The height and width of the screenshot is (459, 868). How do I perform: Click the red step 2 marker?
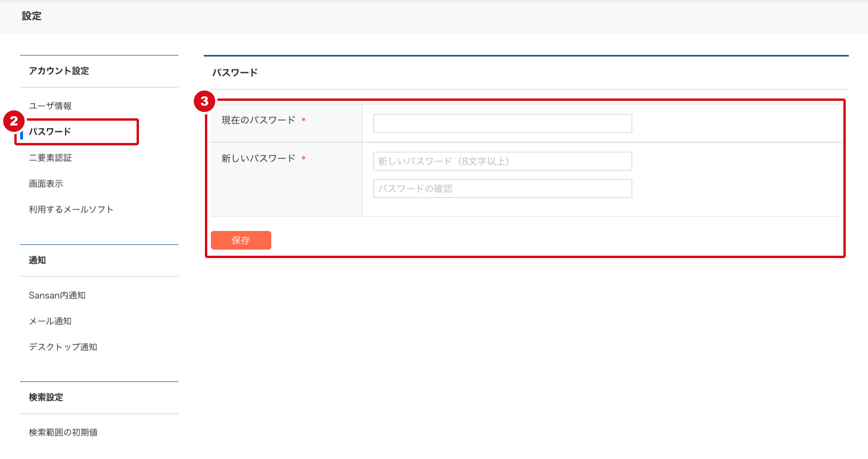[x=14, y=121]
